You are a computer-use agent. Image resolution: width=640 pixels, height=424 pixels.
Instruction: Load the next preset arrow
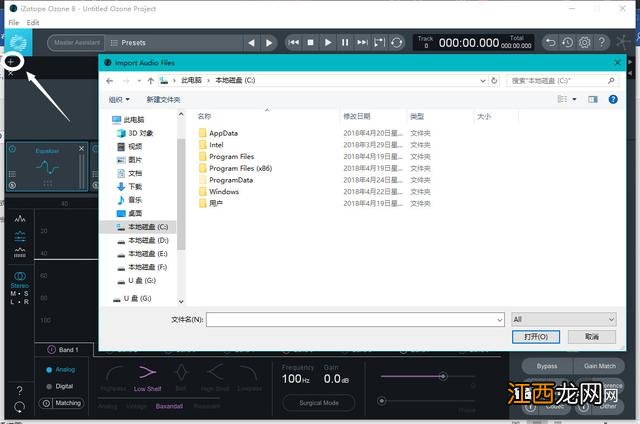(x=269, y=43)
